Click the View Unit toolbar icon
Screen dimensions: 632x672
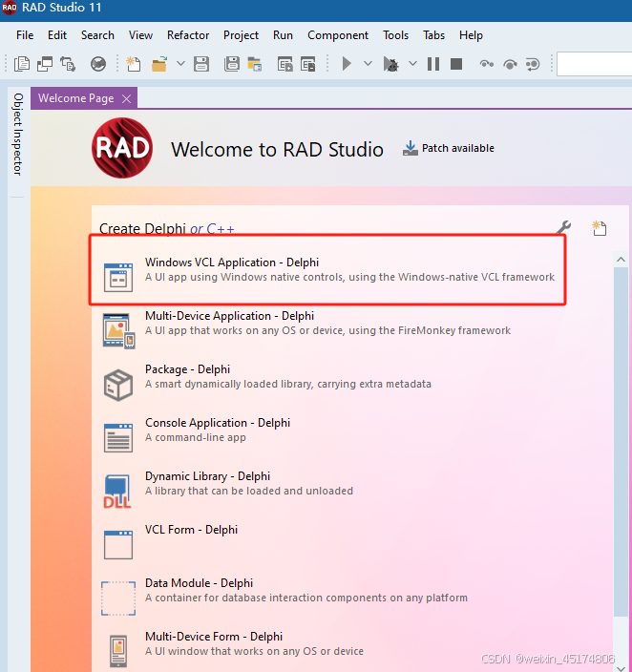pyautogui.click(x=22, y=64)
